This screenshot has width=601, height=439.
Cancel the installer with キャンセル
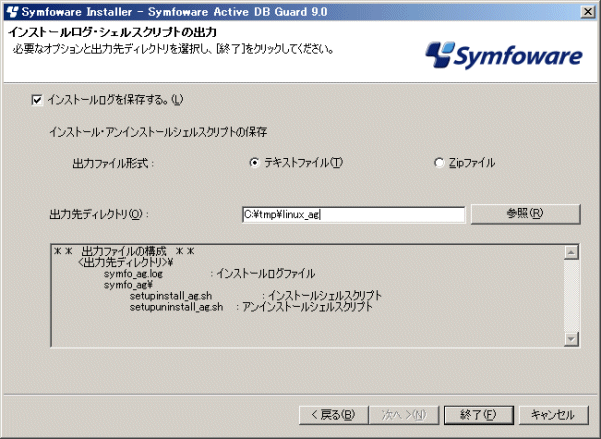pyautogui.click(x=553, y=415)
